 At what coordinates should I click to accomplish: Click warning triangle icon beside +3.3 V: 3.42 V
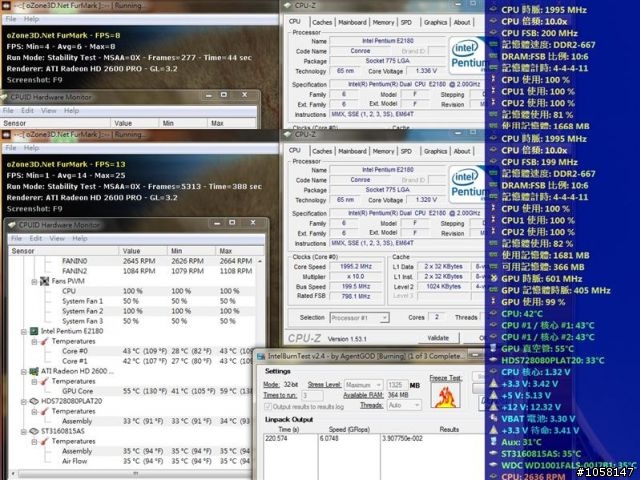pyautogui.click(x=493, y=383)
